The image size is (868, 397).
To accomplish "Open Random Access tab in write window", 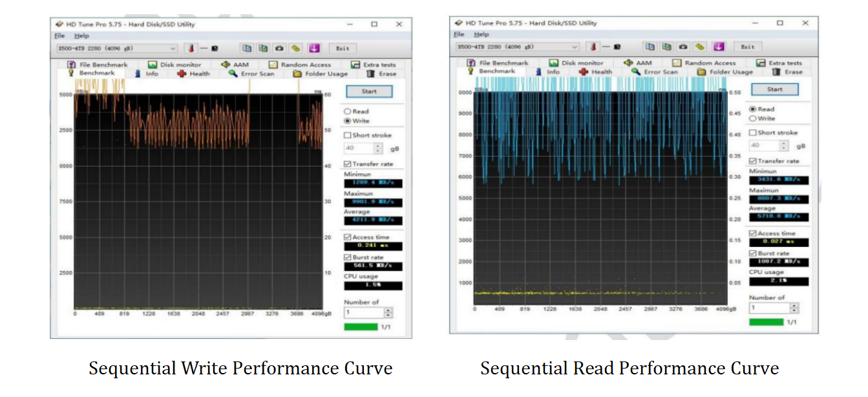I will [300, 65].
